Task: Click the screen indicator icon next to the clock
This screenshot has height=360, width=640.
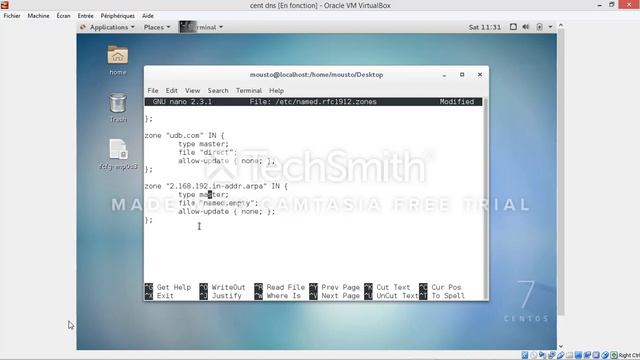Action: tap(513, 27)
